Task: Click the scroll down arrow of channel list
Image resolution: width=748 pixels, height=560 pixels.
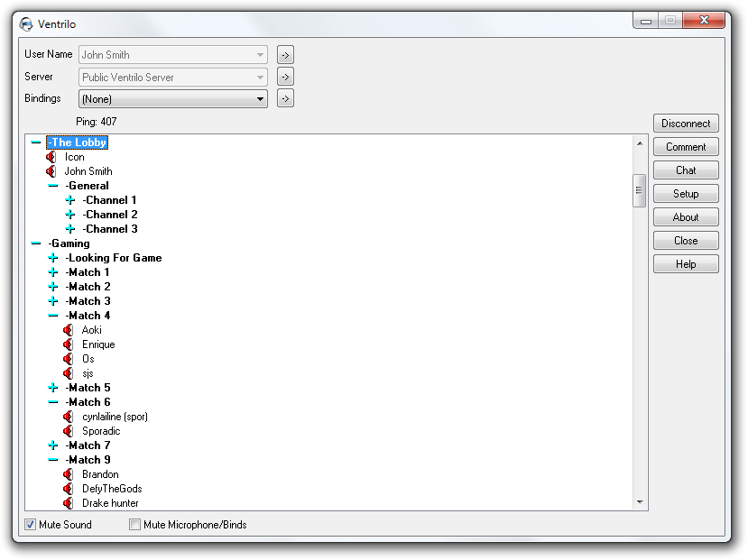Action: coord(640,502)
